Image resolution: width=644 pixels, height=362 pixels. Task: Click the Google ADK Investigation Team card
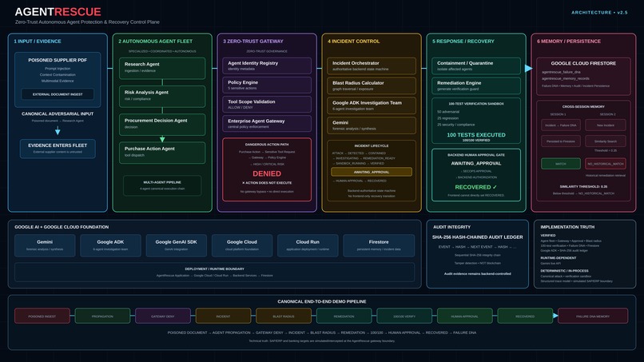tap(372, 105)
